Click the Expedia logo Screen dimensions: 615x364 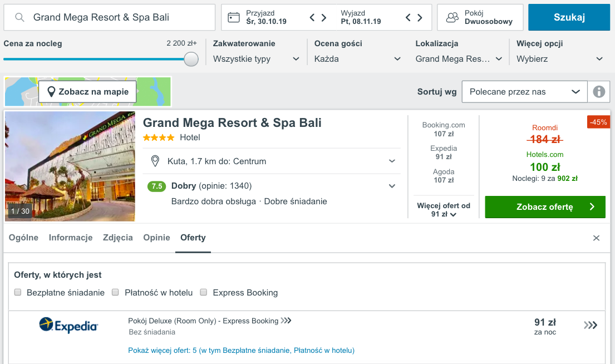click(68, 325)
